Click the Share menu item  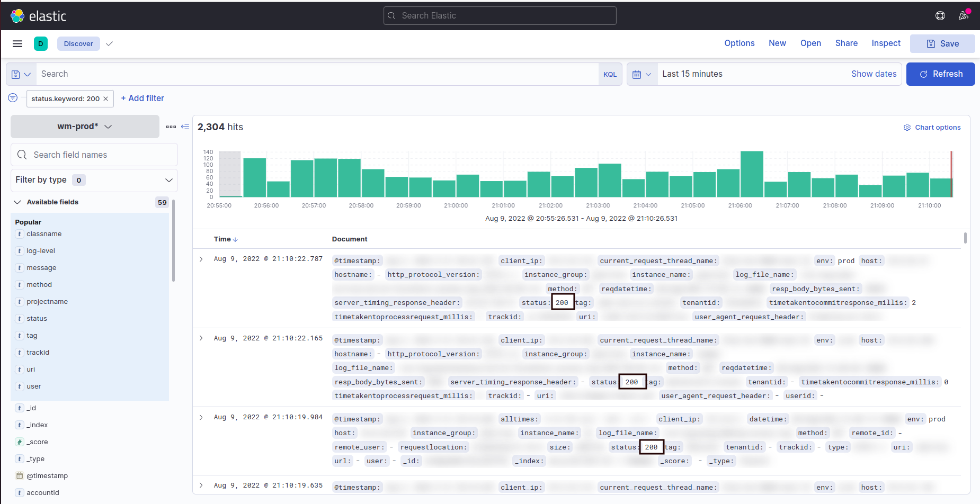[846, 43]
